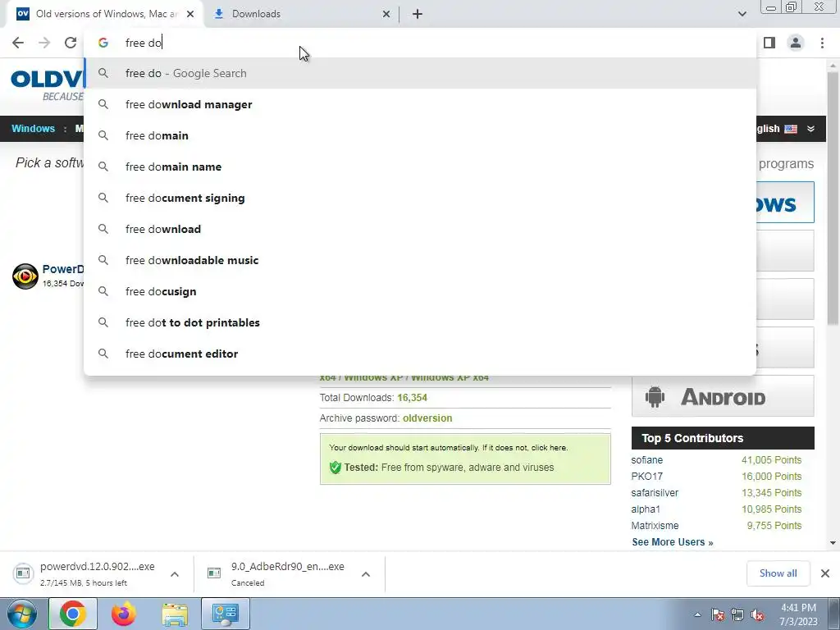Open a new tab with the plus button

point(418,14)
